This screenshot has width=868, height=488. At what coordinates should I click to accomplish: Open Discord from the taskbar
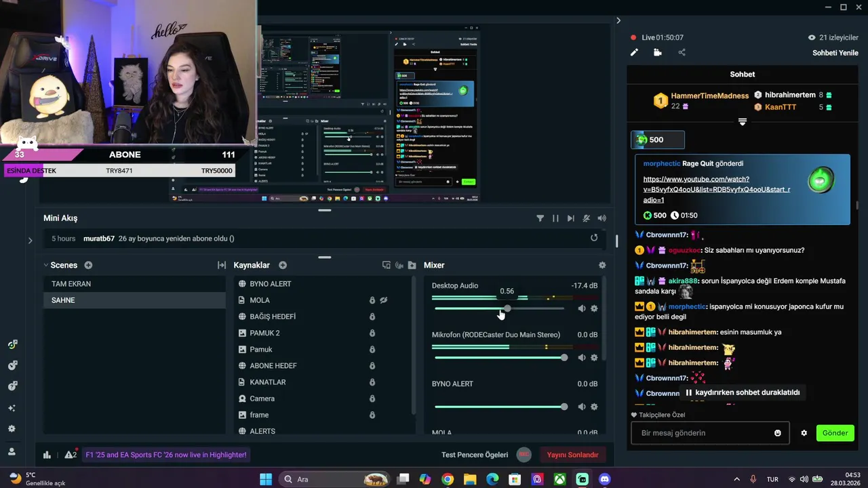(x=604, y=479)
